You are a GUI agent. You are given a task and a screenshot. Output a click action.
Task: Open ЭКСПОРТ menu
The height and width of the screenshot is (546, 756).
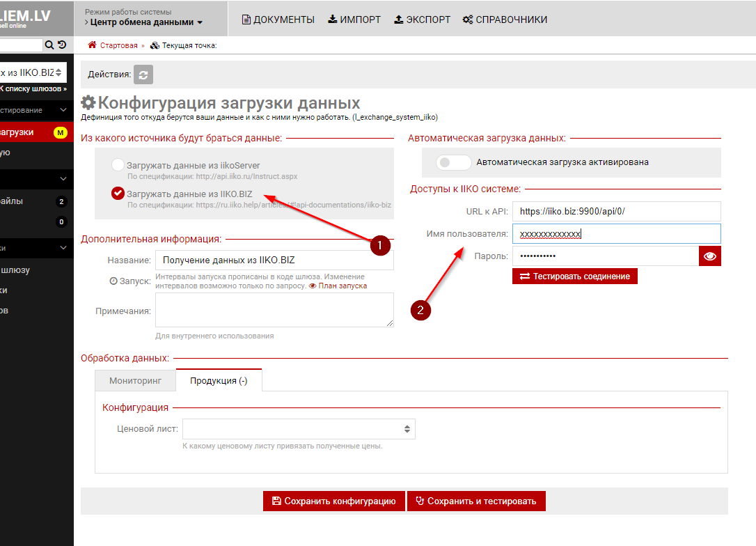(422, 19)
